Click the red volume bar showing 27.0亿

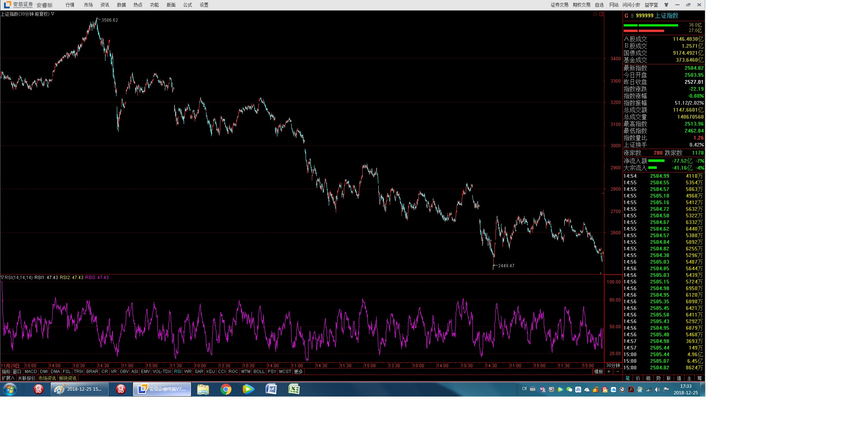644,31
